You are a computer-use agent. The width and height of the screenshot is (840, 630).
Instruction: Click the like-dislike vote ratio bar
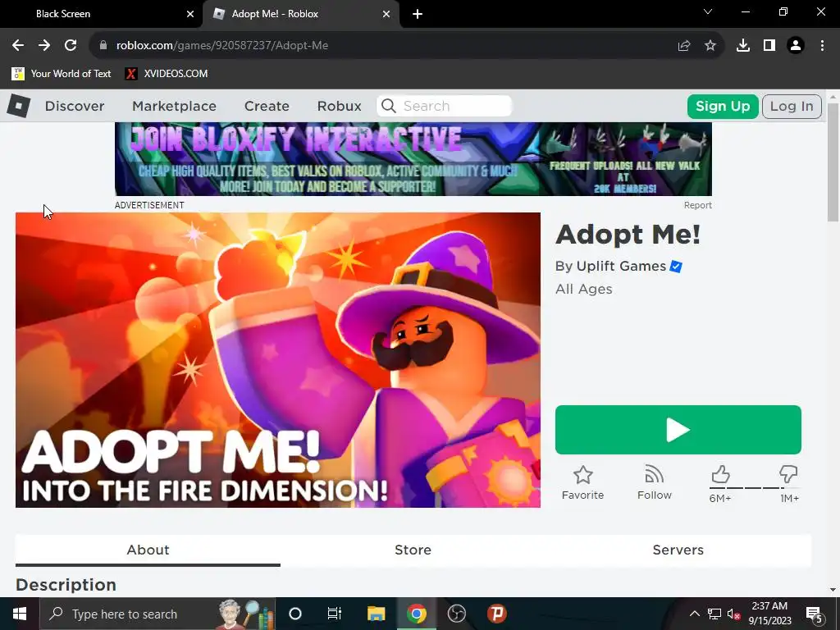[x=755, y=488]
